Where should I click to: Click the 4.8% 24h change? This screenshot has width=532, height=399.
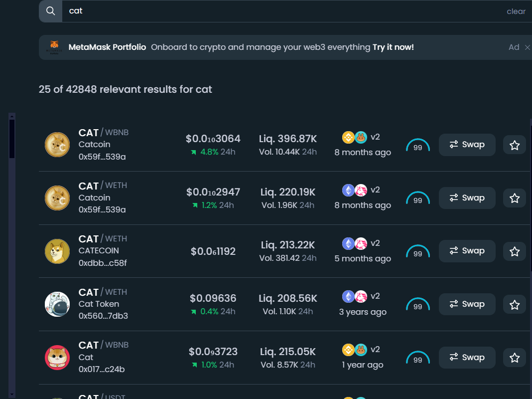[213, 152]
